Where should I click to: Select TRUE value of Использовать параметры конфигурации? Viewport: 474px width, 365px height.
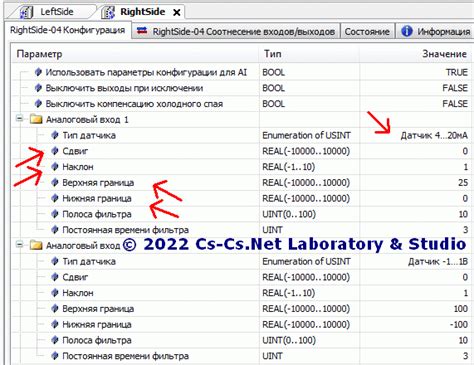(457, 72)
